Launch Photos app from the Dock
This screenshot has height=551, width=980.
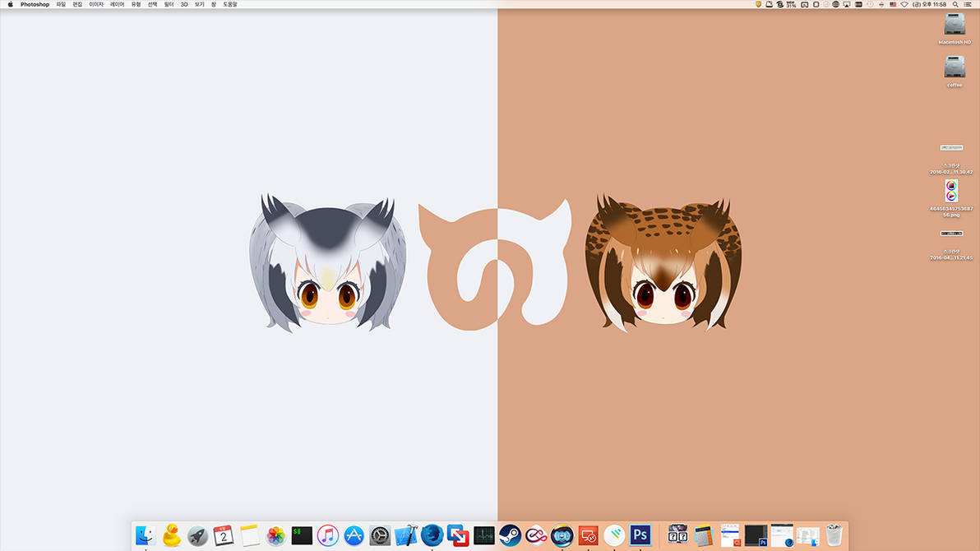[x=275, y=535]
